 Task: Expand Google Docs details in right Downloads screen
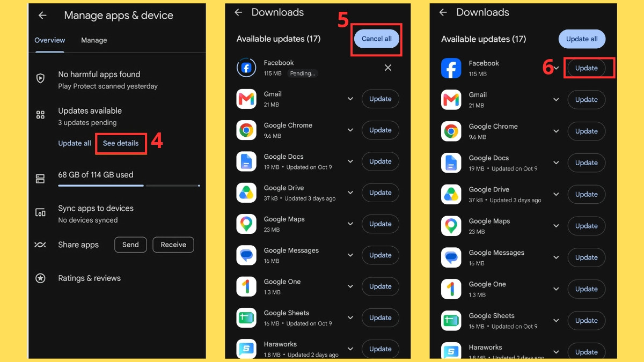click(556, 163)
